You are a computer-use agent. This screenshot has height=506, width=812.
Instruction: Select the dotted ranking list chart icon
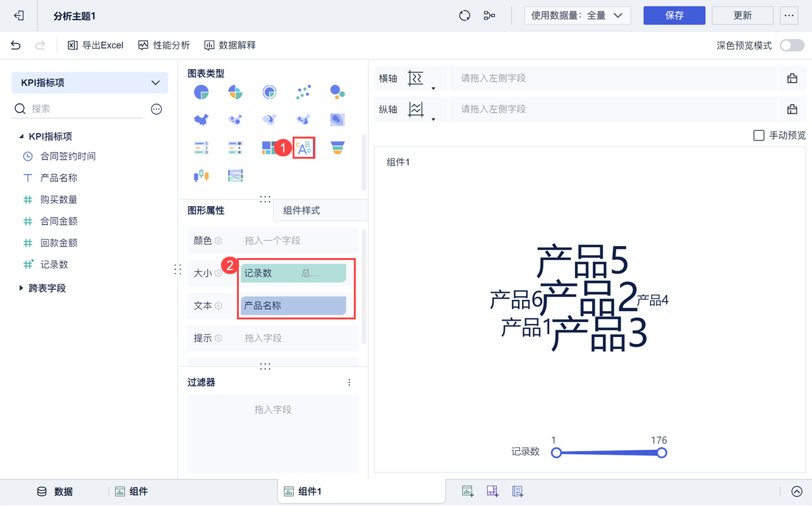tap(236, 148)
